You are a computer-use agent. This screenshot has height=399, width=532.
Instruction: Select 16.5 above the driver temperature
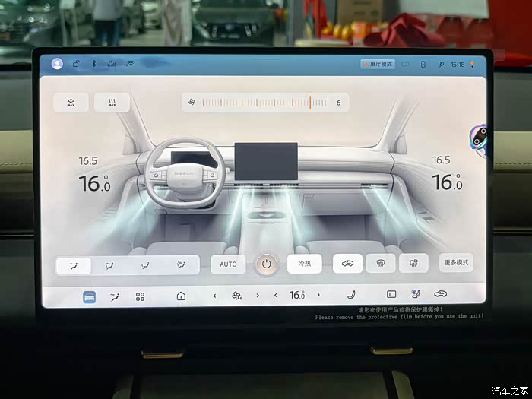click(88, 161)
